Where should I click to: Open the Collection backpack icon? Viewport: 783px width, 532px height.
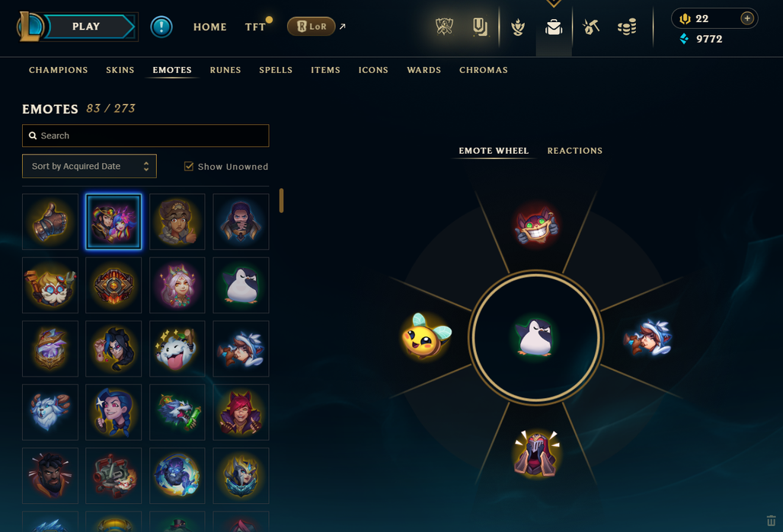click(x=554, y=27)
